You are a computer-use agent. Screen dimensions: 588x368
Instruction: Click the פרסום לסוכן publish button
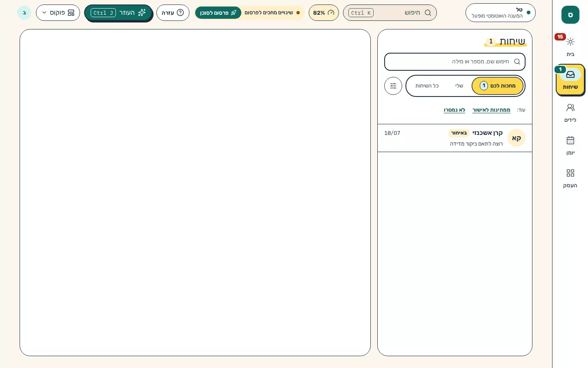(218, 13)
